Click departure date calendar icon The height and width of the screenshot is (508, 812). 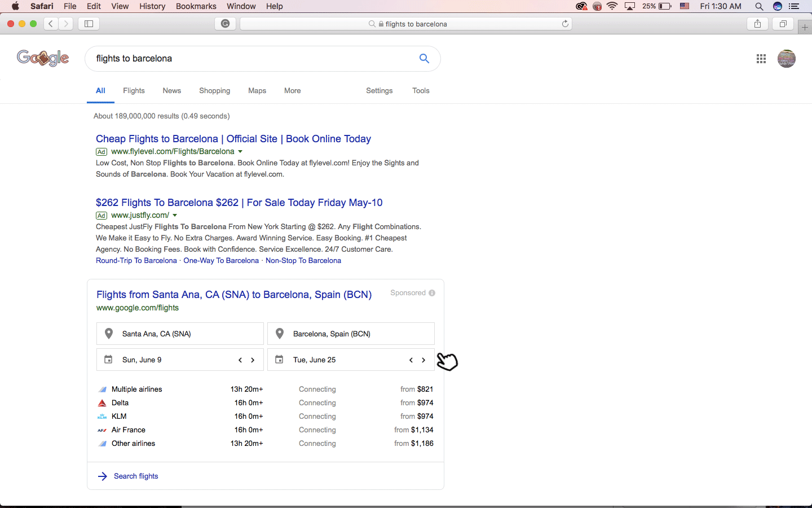pyautogui.click(x=108, y=360)
